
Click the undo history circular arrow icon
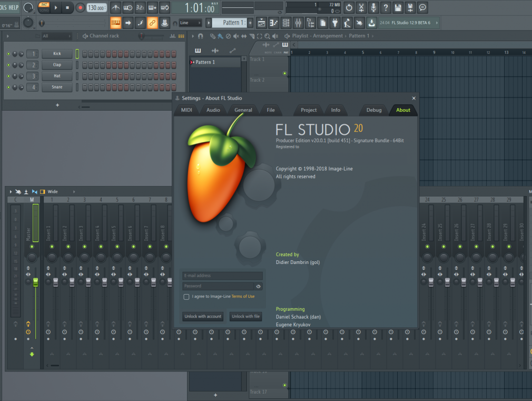(349, 7)
